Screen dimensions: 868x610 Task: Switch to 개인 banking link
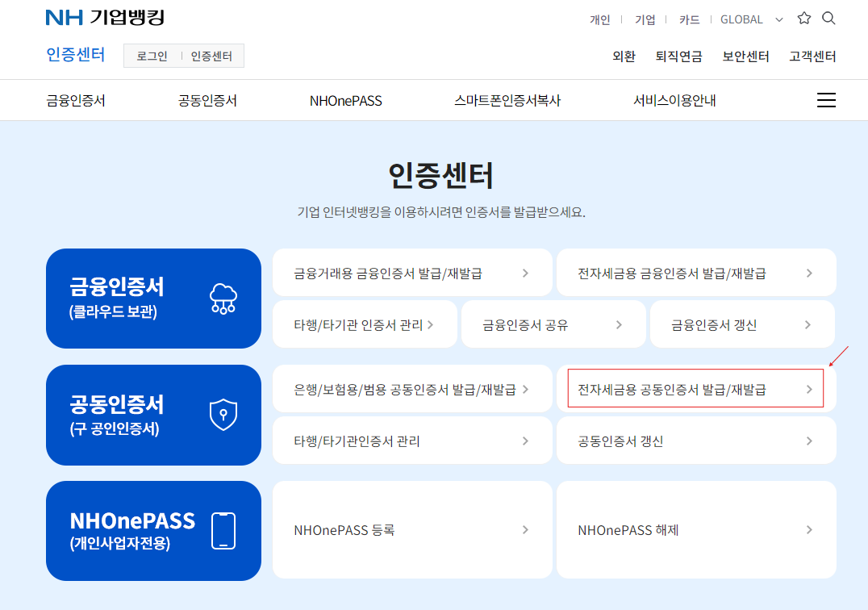[x=599, y=20]
